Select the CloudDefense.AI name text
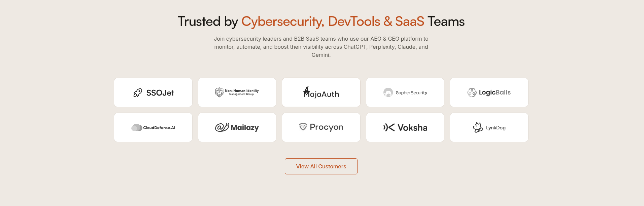Screen dimensions: 644x206 pos(159,128)
